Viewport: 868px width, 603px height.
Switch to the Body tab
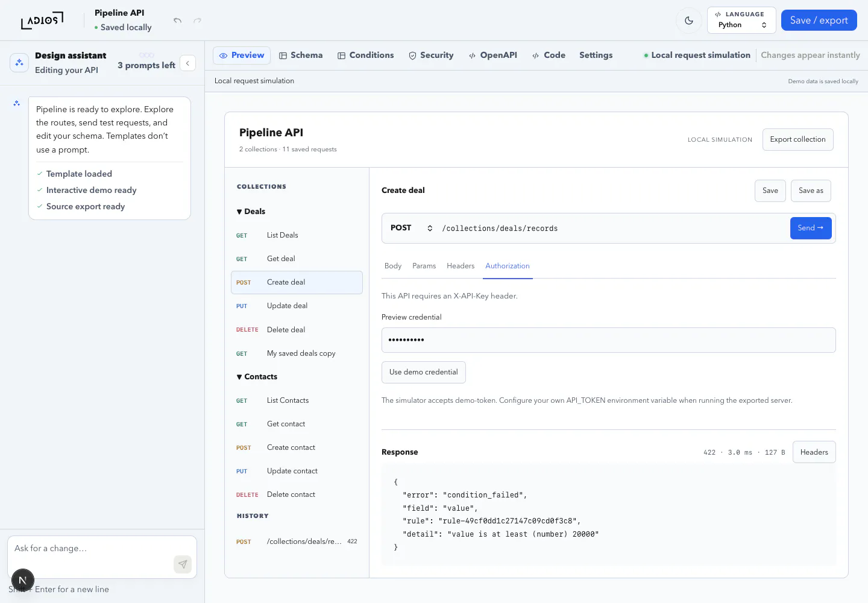(x=393, y=266)
